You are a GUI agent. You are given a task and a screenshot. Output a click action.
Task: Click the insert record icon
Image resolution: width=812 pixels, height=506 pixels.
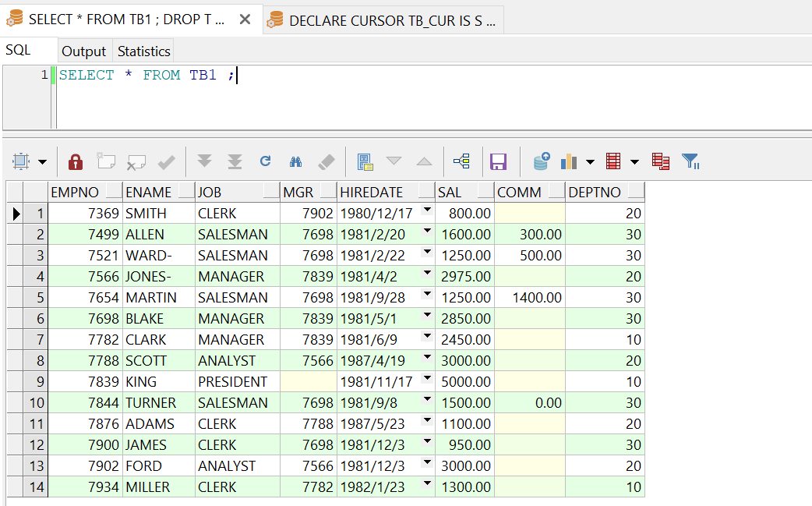tap(106, 161)
